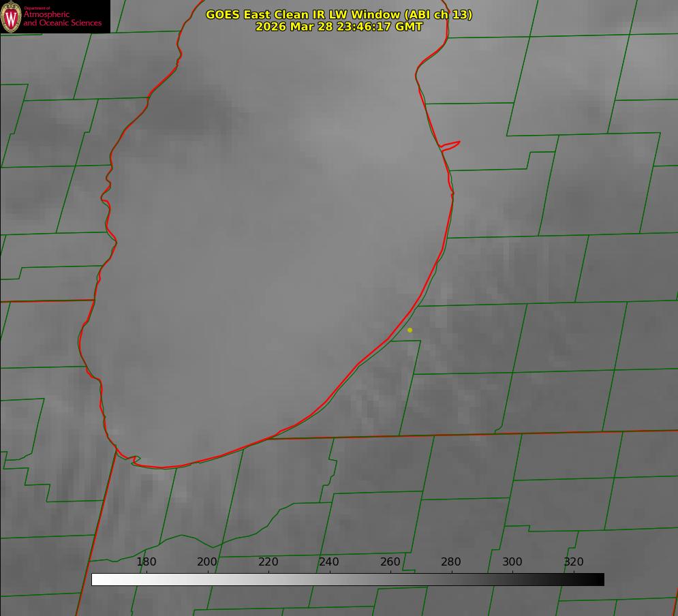Click the Atmospheric and Oceanic Sciences text

62,18
